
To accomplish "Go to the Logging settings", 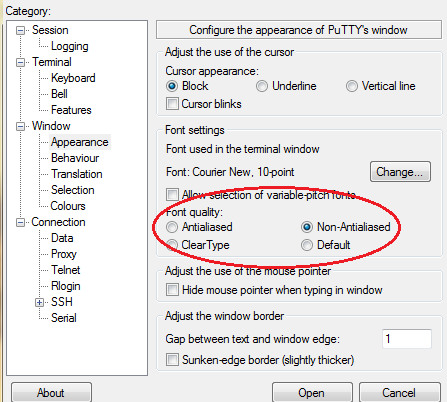I will coord(70,46).
